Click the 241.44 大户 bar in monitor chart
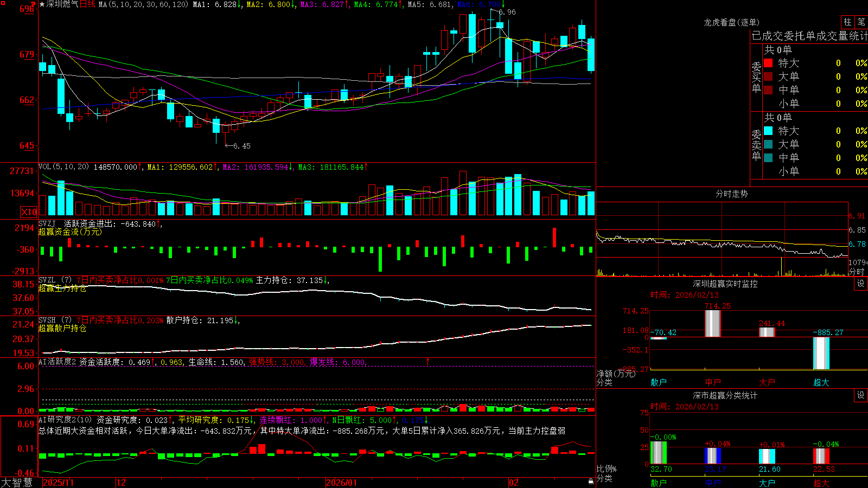The height and width of the screenshot is (488, 868). pyautogui.click(x=767, y=332)
